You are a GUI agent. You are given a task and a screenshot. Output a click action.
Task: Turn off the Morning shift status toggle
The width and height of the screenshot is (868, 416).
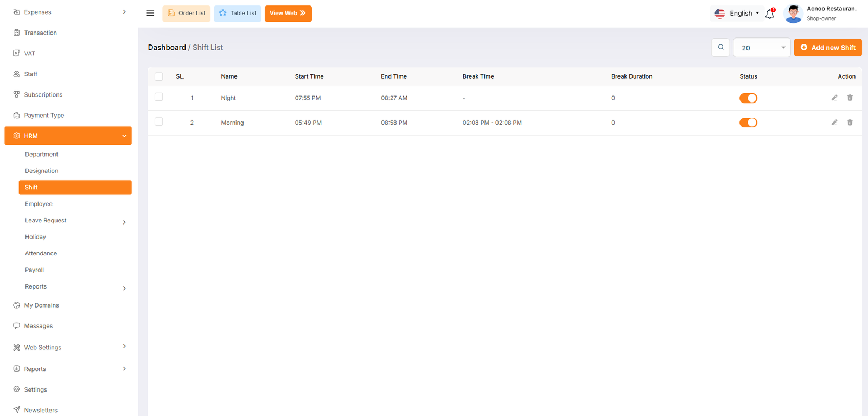pyautogui.click(x=748, y=123)
